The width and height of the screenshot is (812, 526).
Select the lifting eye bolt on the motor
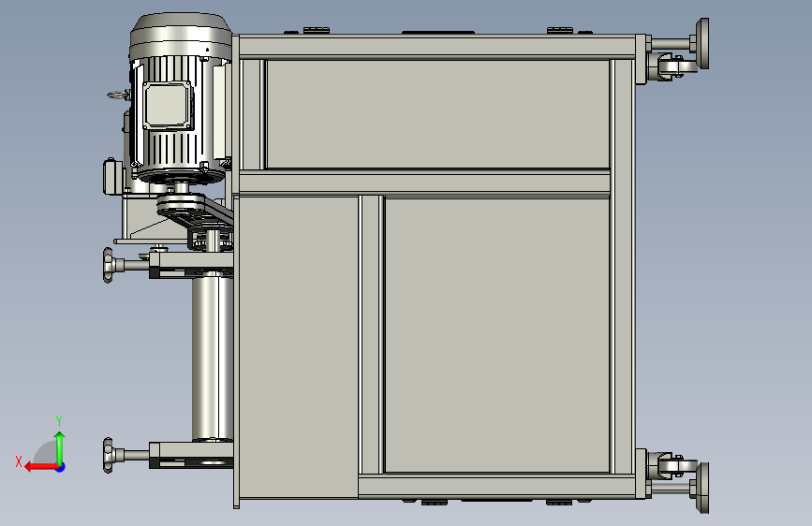click(118, 95)
